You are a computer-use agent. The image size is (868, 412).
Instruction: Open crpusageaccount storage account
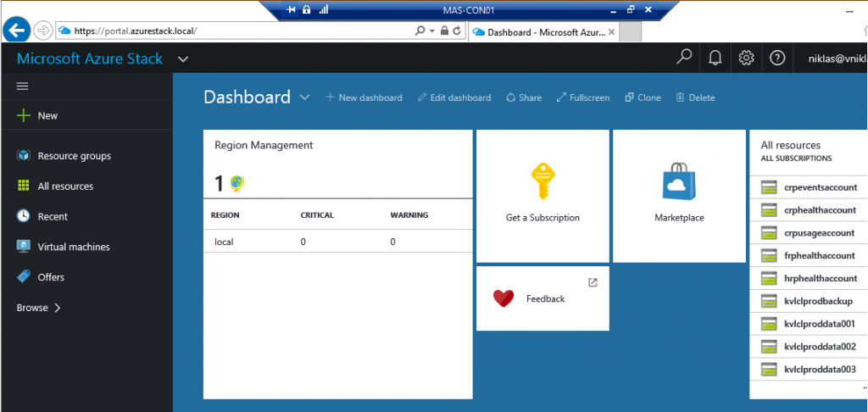[x=809, y=232]
